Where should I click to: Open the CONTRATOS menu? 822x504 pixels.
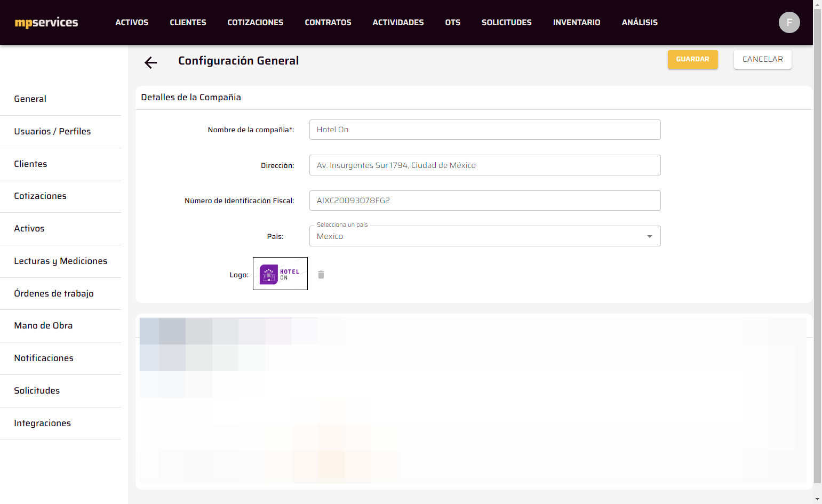(328, 22)
